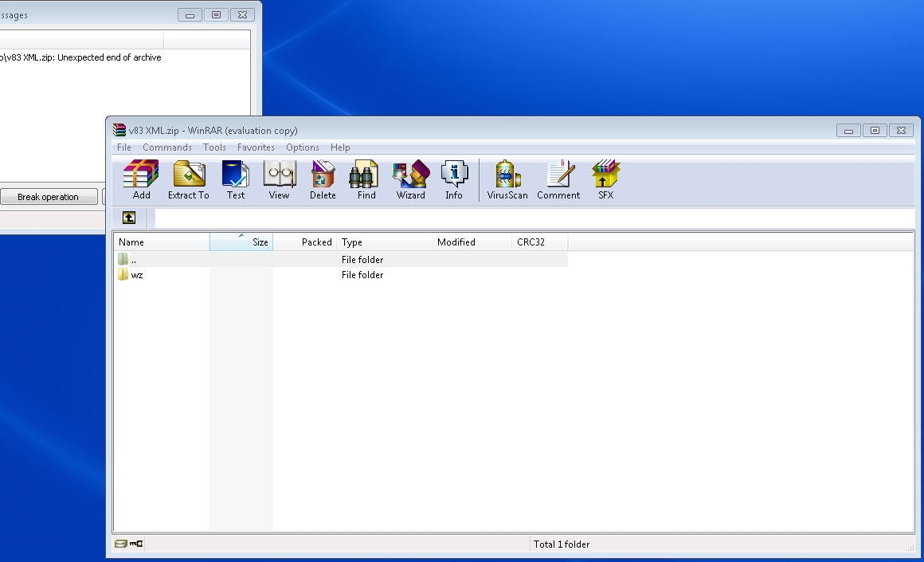Sort by the Type column header

pyautogui.click(x=385, y=242)
